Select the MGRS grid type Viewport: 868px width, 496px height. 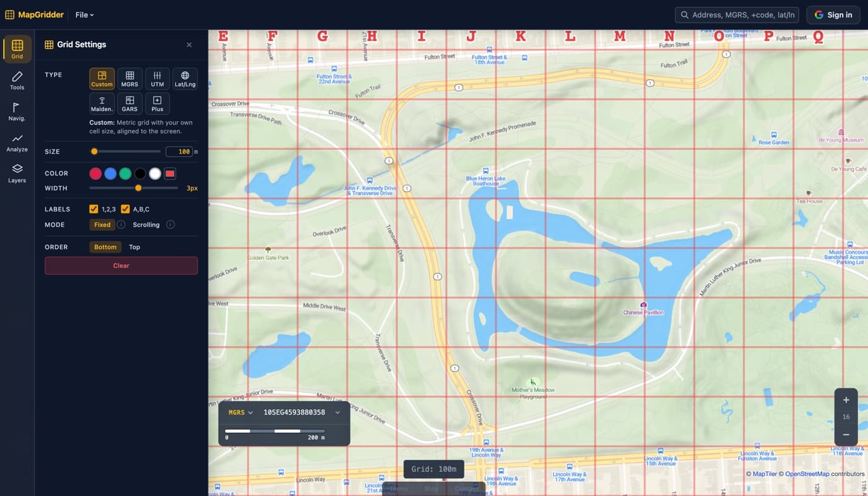130,79
